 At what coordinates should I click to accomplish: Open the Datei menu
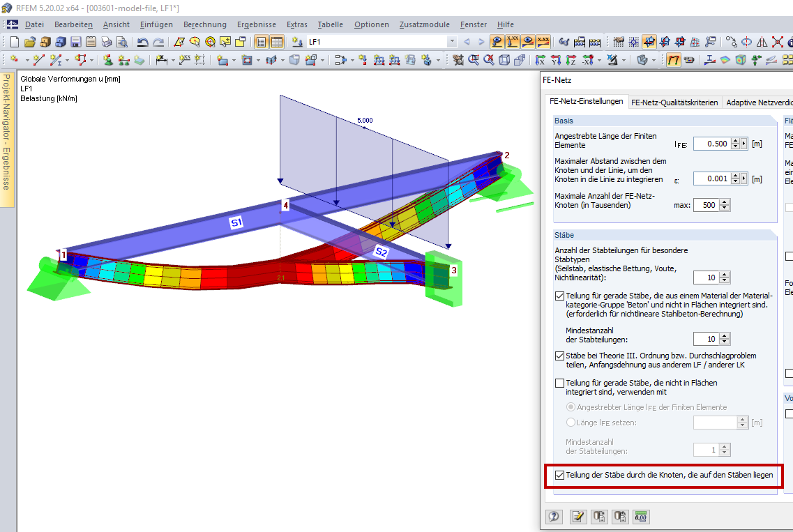[34, 24]
